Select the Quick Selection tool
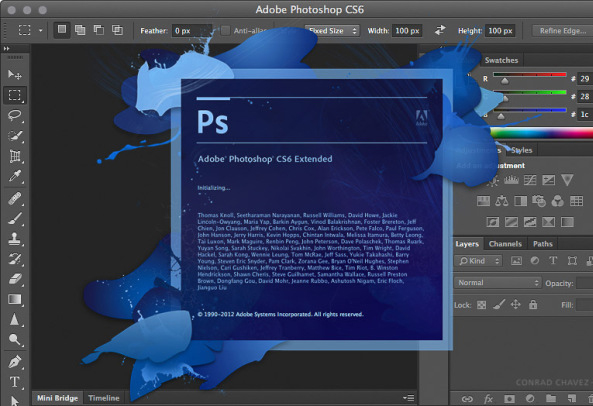Image resolution: width=593 pixels, height=406 pixels. pos(15,135)
